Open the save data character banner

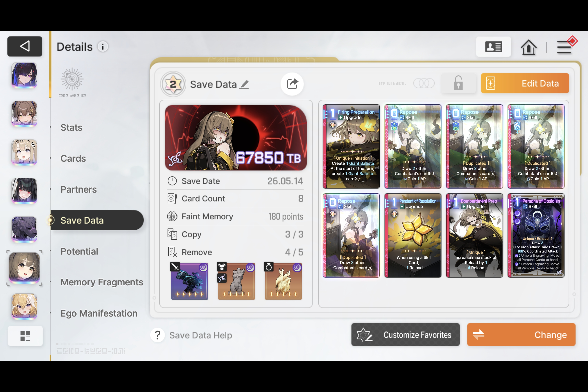[236, 138]
